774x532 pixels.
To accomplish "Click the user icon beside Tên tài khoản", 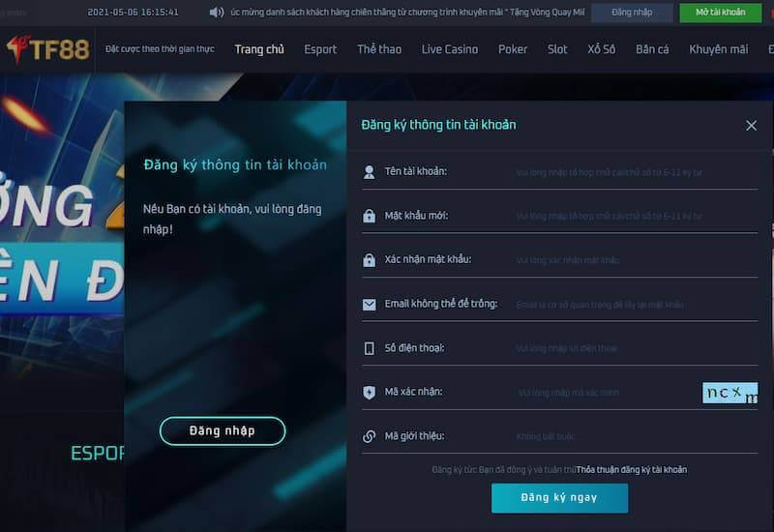I will pos(369,172).
